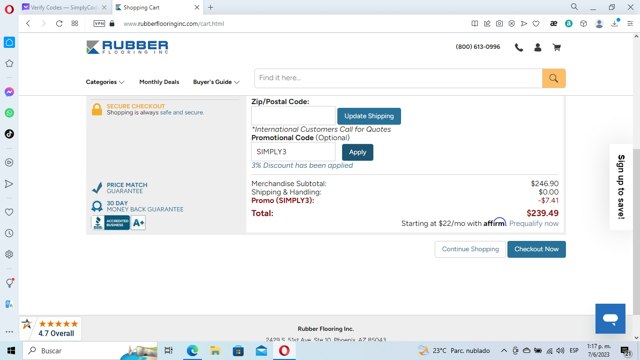Image resolution: width=640 pixels, height=360 pixels.
Task: Open the browser downloads icon
Action: [615, 23]
